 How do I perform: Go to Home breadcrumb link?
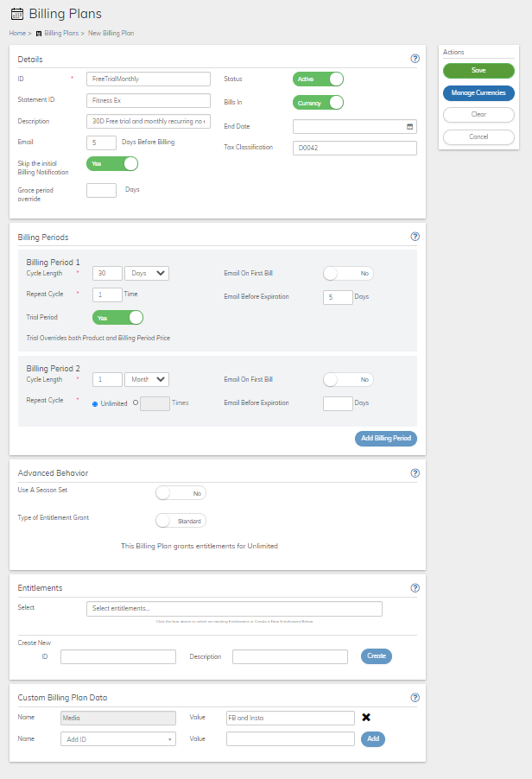(17, 34)
